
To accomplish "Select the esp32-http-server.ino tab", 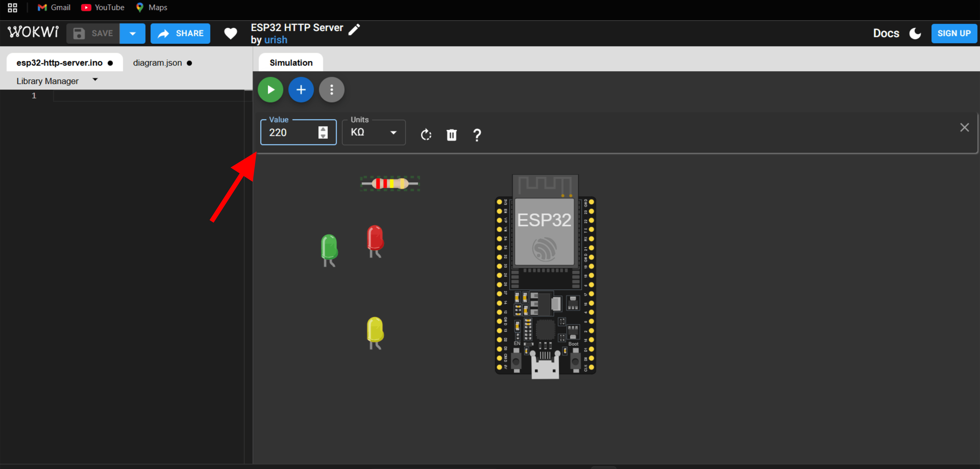I will click(x=59, y=63).
